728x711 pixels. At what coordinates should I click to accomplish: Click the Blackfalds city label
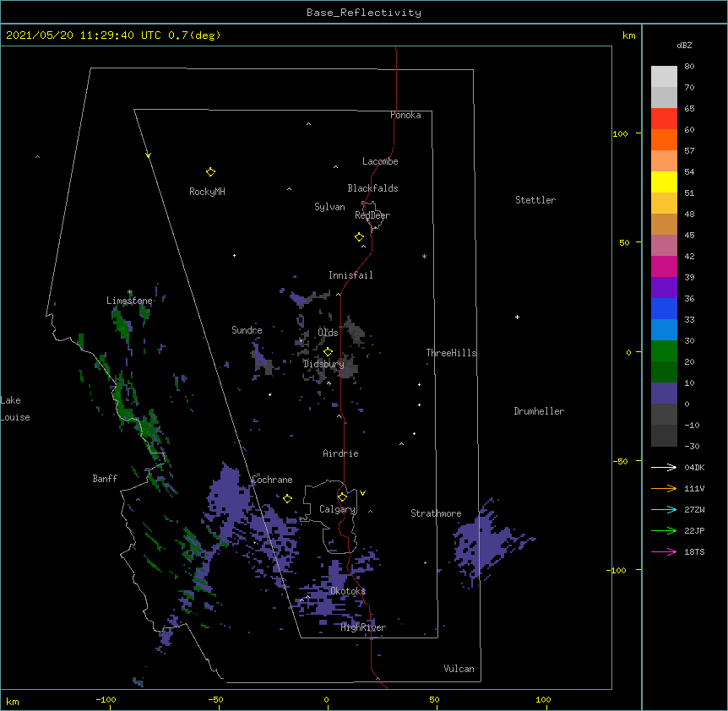pos(372,188)
